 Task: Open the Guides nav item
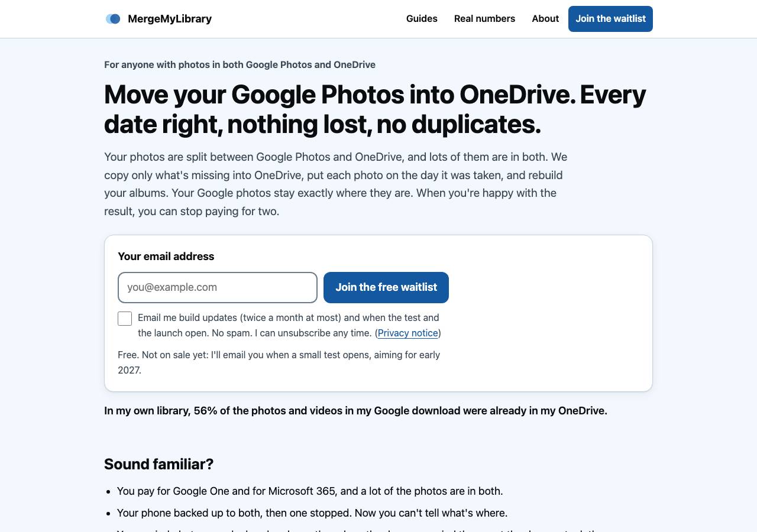click(x=422, y=19)
